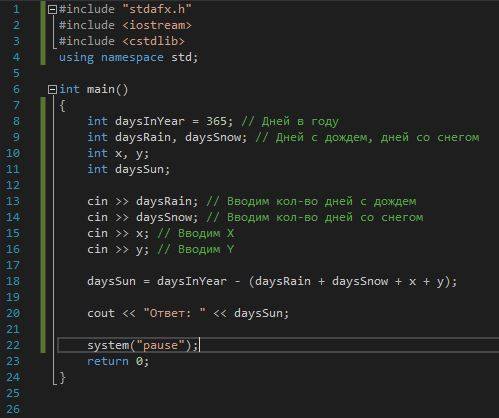Click line number 13 in the gutter
This screenshot has width=499, height=418.
tap(13, 201)
